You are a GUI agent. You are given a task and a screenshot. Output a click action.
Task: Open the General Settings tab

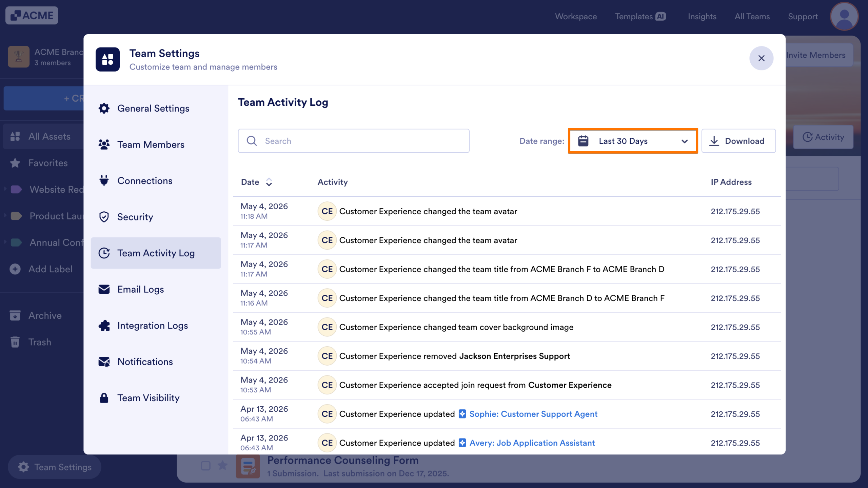click(156, 108)
